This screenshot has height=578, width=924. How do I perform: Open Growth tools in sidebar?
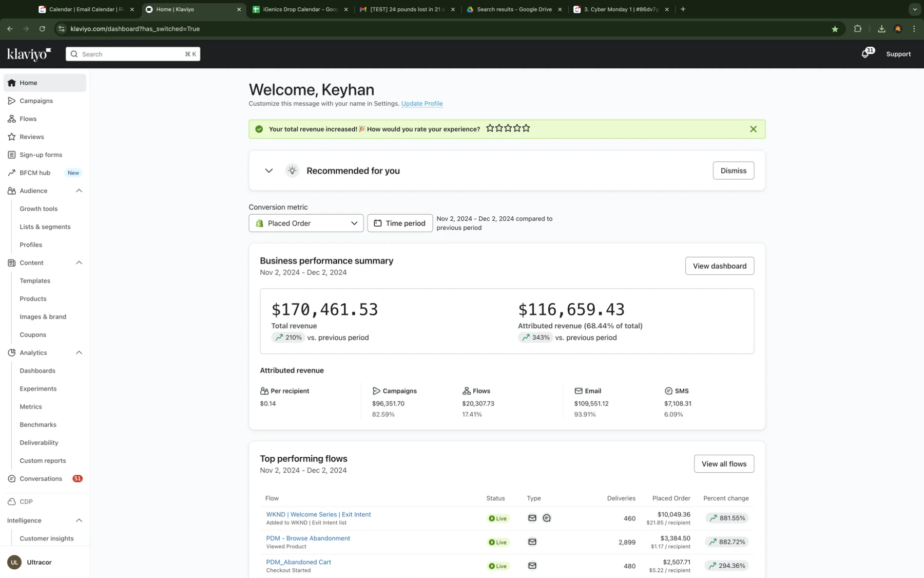click(x=38, y=209)
